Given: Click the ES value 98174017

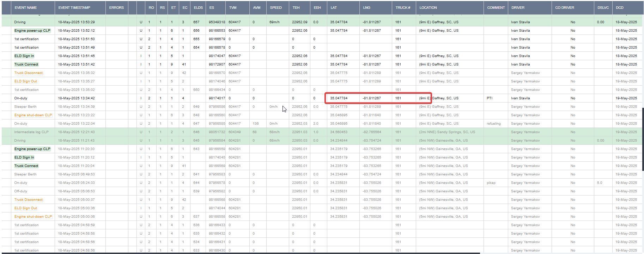Looking at the screenshot, I should pyautogui.click(x=217, y=98).
